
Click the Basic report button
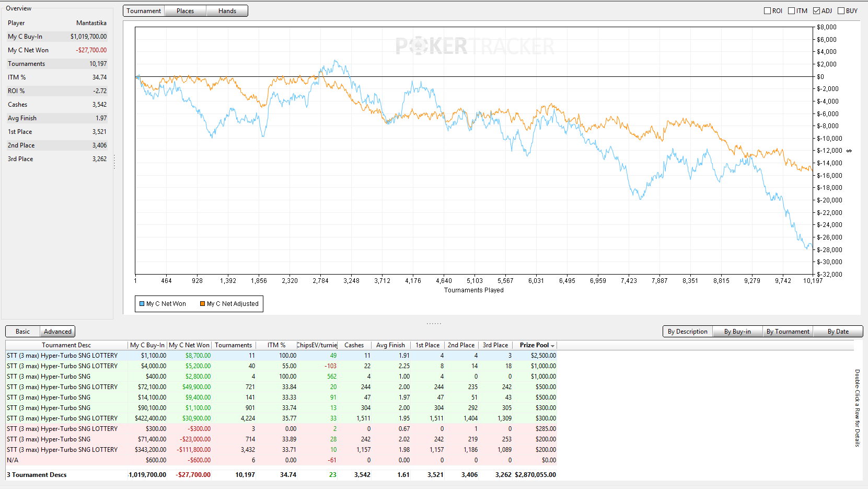[22, 332]
